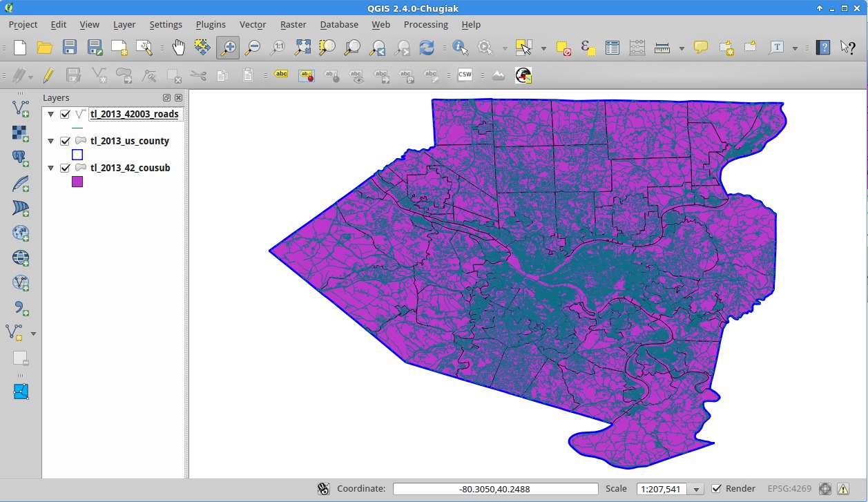Disable the Render checkbox

tap(717, 489)
